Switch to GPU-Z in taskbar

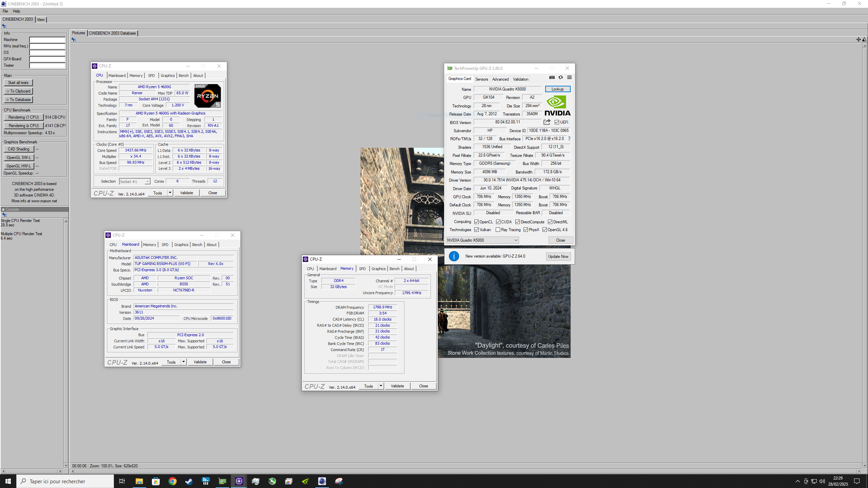coord(222,481)
